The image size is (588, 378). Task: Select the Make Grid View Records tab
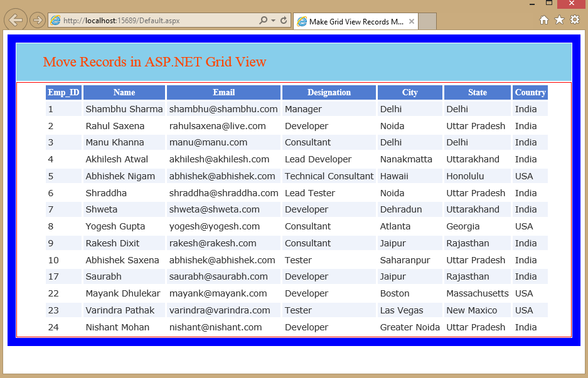click(356, 21)
